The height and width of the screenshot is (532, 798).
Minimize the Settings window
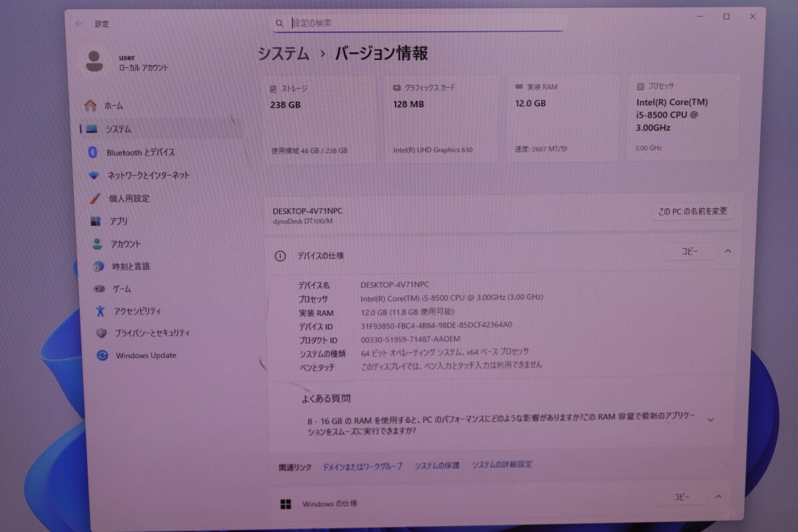click(x=700, y=17)
